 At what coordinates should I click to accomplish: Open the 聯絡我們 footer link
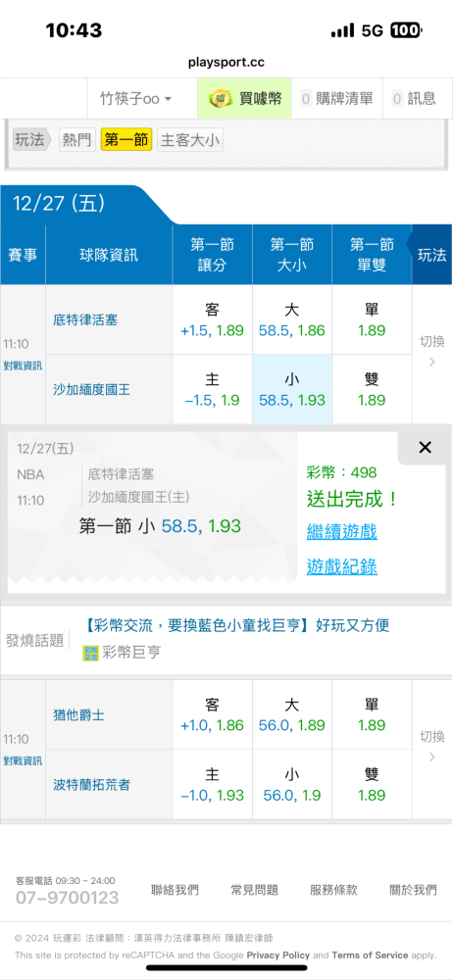click(175, 890)
